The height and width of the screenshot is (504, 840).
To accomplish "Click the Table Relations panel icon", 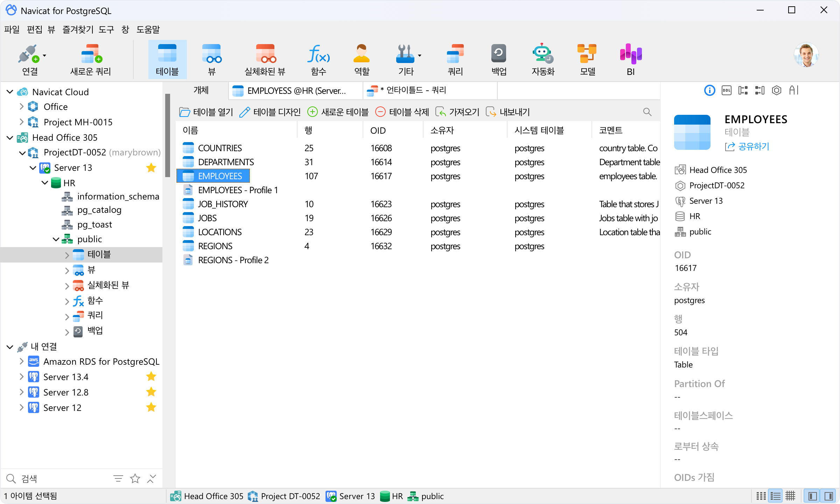I will tap(743, 91).
